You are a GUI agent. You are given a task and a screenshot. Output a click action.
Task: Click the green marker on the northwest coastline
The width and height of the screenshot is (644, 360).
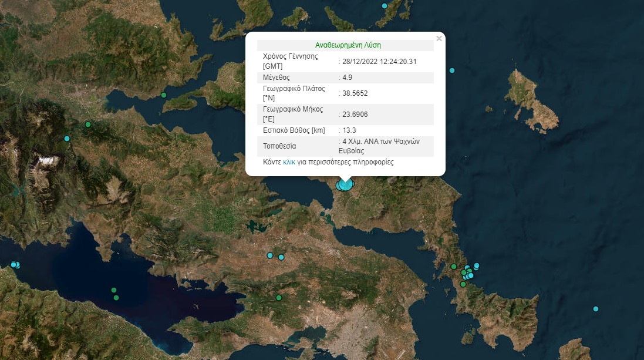coord(164,95)
